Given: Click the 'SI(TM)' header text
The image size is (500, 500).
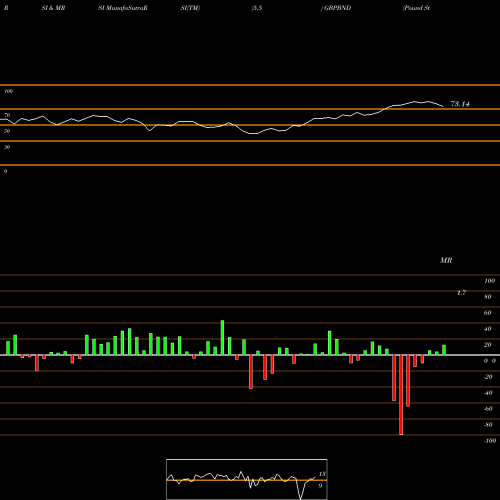Looking at the screenshot, I should click(x=190, y=8).
